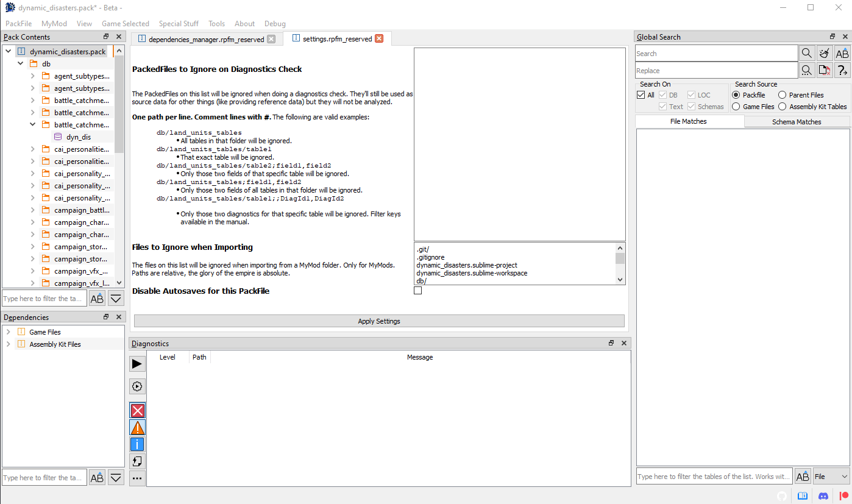Enable Disable Autosaves for this PackFile

[417, 291]
